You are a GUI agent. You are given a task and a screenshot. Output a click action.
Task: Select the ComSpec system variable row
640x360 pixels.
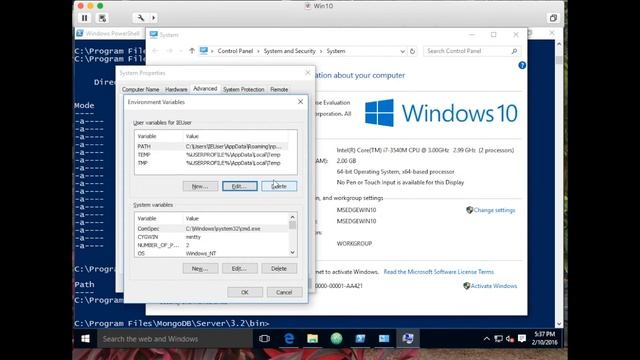point(212,229)
